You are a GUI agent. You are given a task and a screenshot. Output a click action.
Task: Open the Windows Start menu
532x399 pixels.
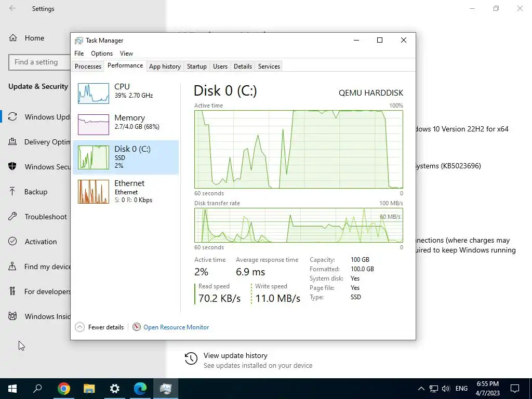(x=12, y=389)
